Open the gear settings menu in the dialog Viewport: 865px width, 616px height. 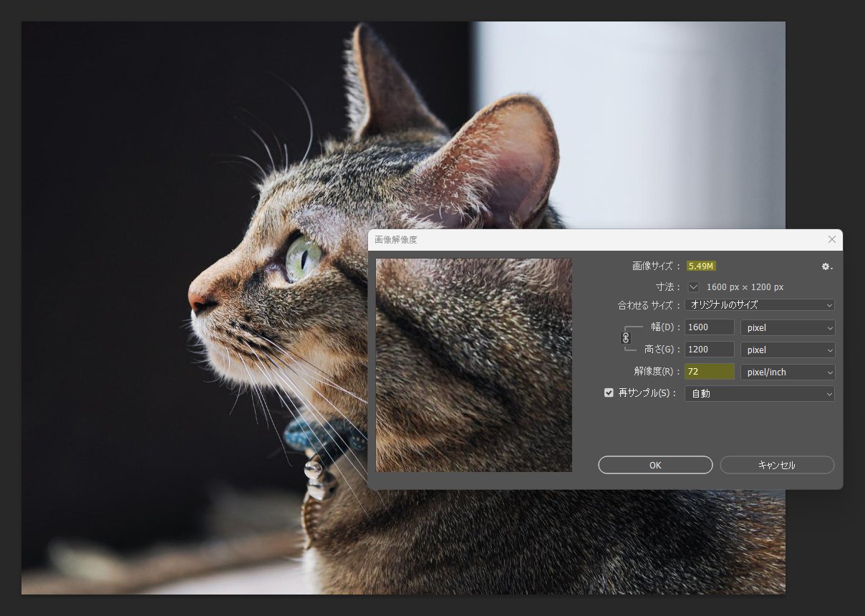[x=827, y=266]
